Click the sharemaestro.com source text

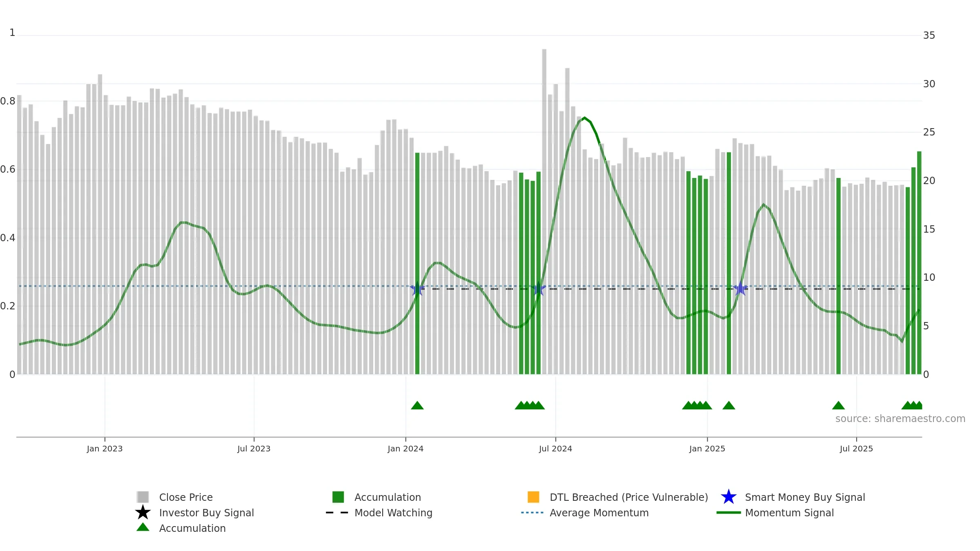(x=900, y=419)
